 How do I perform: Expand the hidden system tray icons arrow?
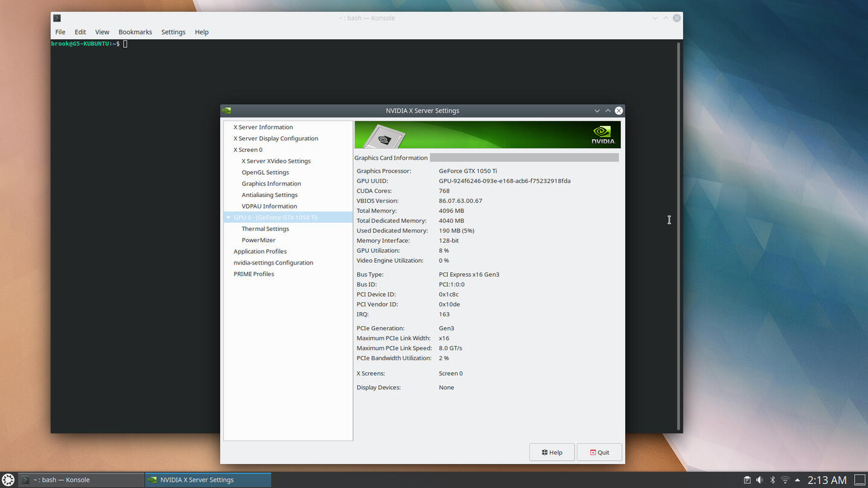click(797, 480)
